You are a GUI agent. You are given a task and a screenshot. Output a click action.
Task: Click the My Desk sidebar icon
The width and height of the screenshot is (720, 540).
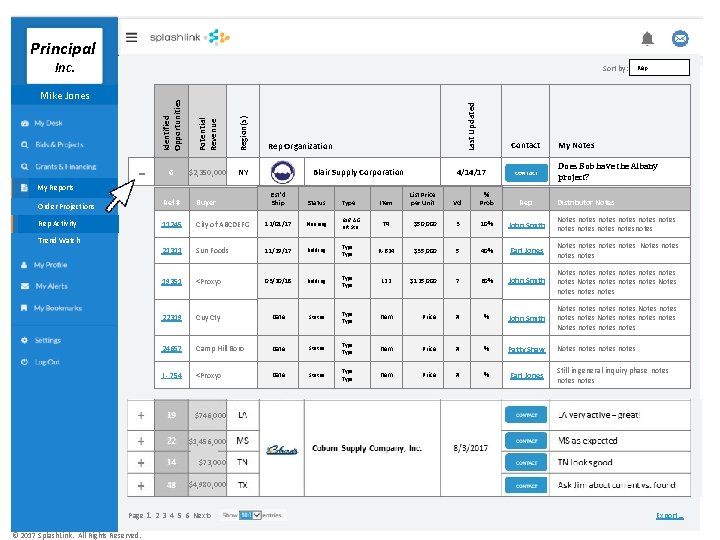(25, 123)
